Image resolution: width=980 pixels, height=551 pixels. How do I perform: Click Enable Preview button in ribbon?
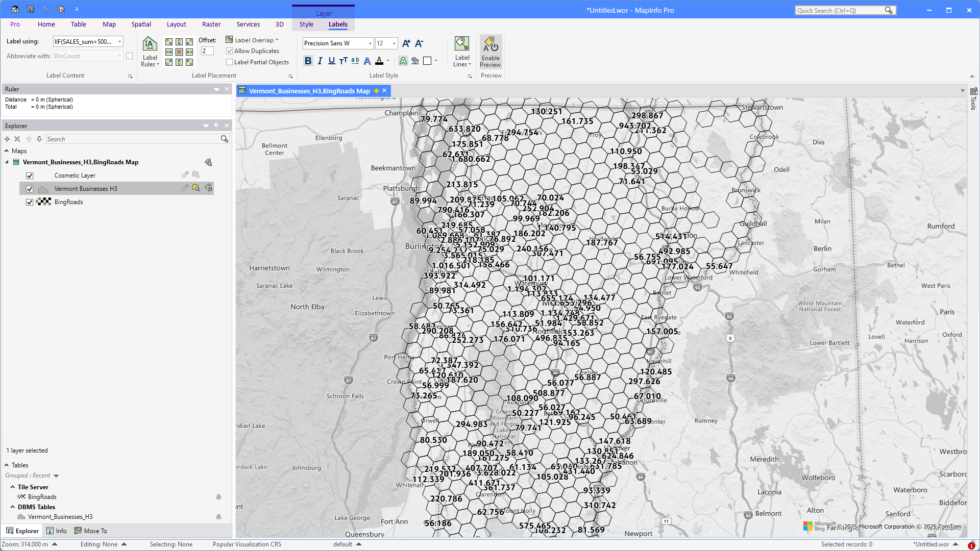491,52
